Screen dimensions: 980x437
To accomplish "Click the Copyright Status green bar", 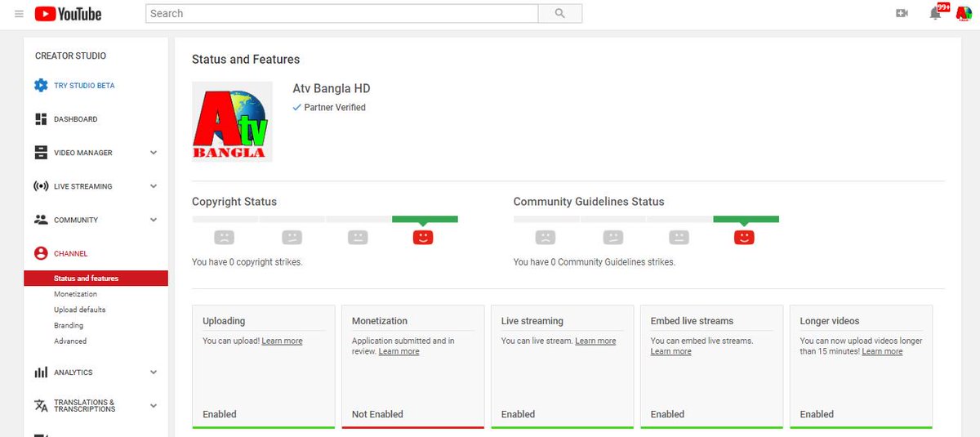I will 425,219.
